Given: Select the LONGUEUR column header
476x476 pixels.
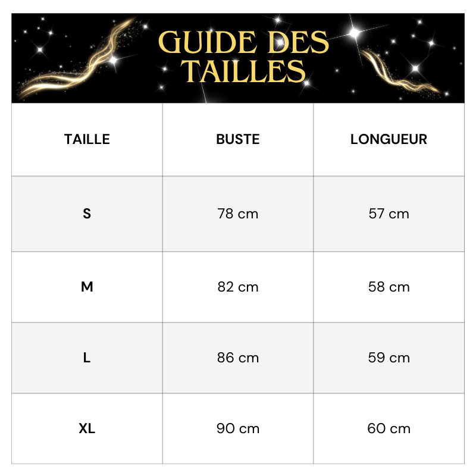Looking at the screenshot, I should (389, 139).
